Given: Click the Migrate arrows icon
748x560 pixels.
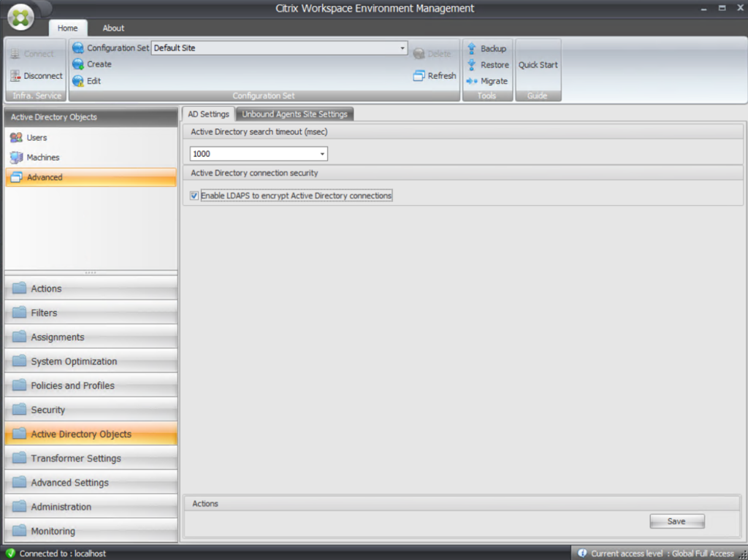Looking at the screenshot, I should pos(472,81).
